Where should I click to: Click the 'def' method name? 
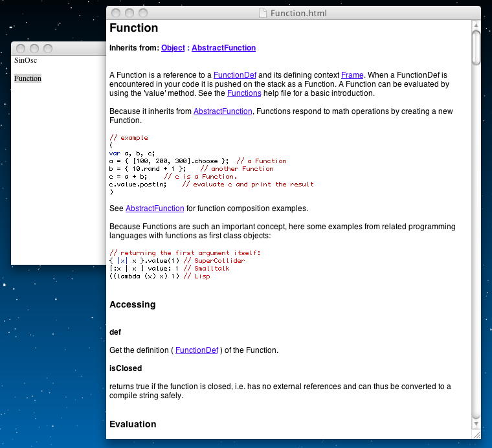click(x=115, y=332)
